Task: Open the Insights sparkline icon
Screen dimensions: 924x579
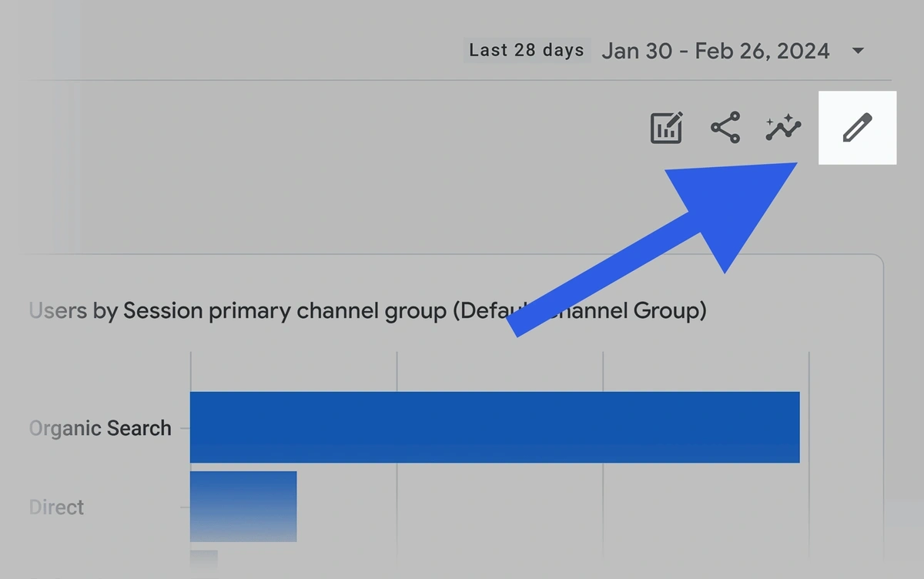Action: click(x=783, y=129)
